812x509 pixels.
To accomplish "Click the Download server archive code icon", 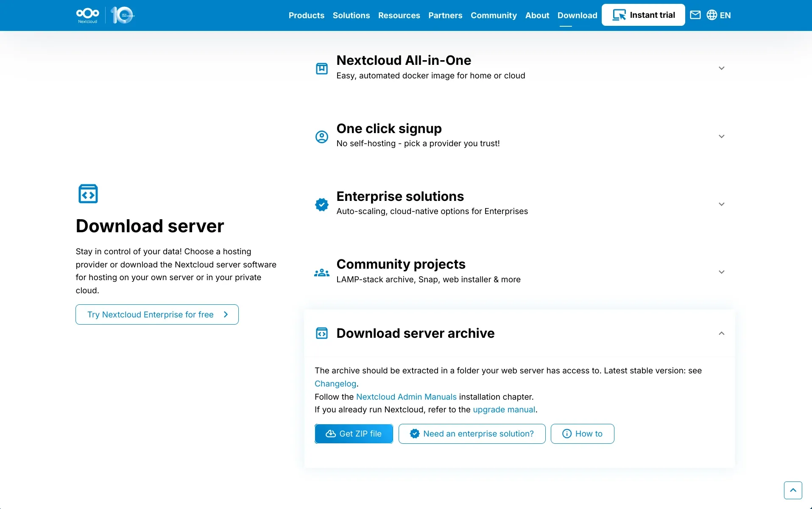I will pos(322,333).
